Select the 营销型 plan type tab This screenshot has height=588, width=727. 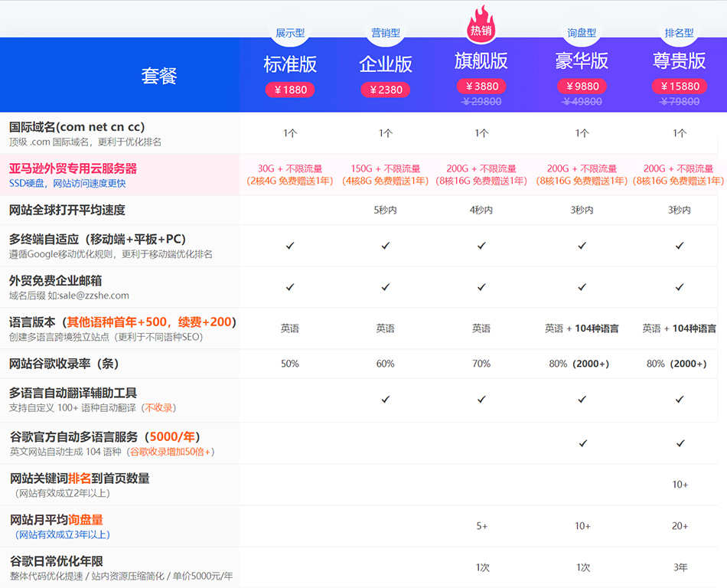click(386, 33)
